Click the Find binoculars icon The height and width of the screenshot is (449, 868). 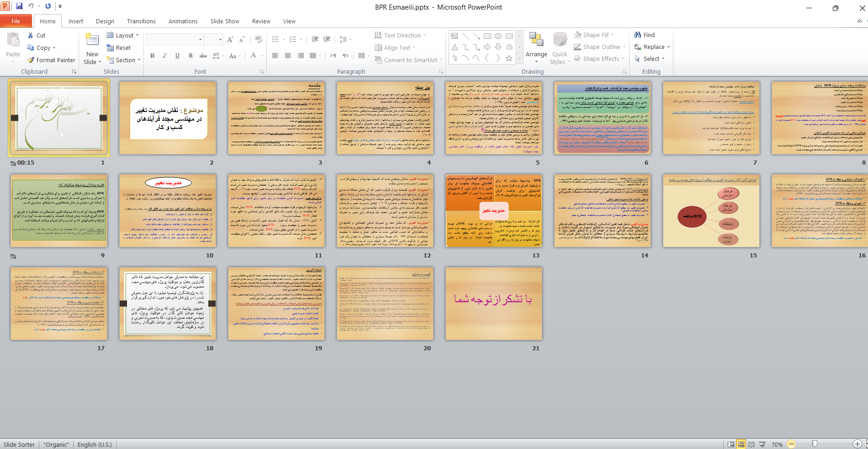(638, 35)
